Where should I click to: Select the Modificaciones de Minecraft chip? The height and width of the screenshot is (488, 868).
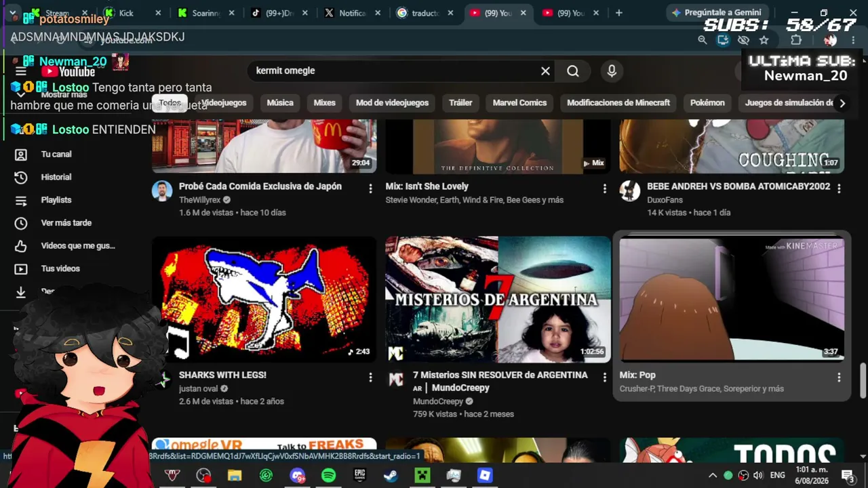click(x=618, y=103)
